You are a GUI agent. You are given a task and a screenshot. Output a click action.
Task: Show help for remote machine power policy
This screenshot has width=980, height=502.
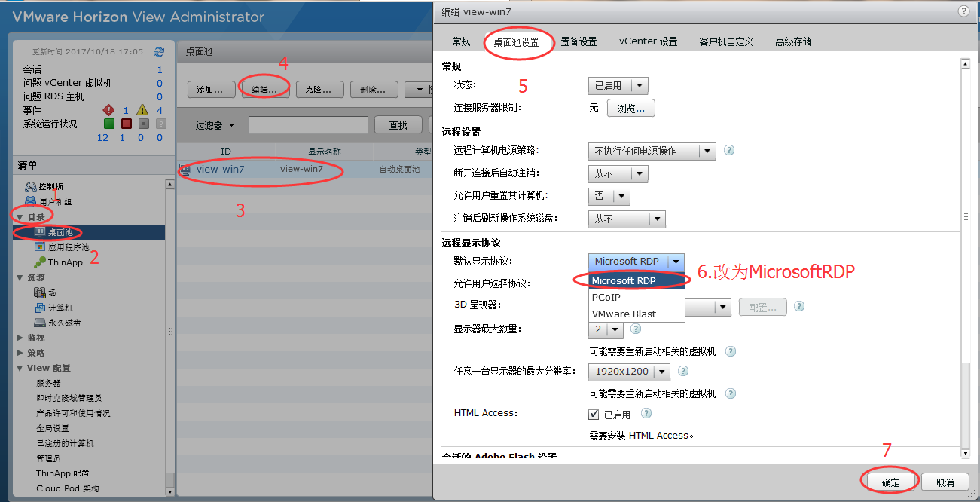729,151
